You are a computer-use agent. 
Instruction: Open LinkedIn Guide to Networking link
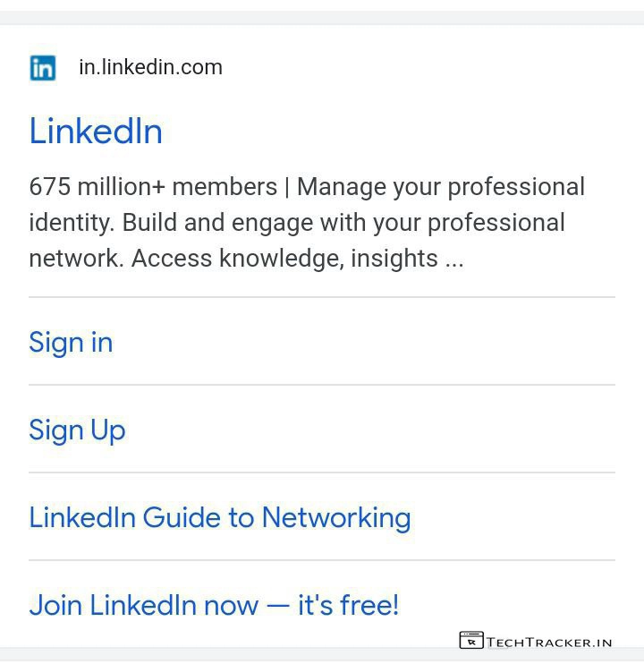click(219, 517)
